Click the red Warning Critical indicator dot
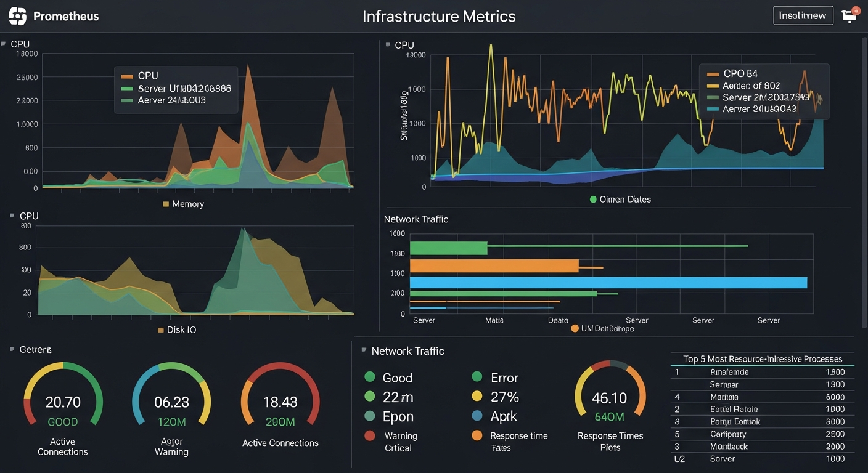 (x=371, y=435)
